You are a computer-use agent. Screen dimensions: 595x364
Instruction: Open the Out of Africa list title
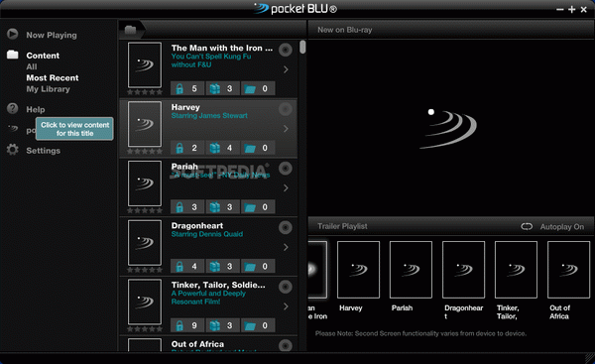(x=197, y=344)
